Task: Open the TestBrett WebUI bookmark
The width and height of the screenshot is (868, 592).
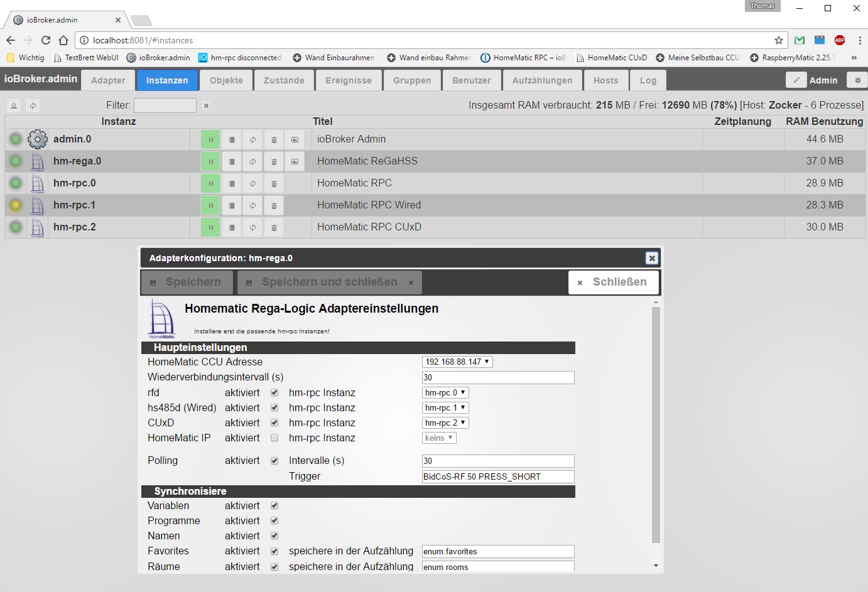Action: click(86, 58)
